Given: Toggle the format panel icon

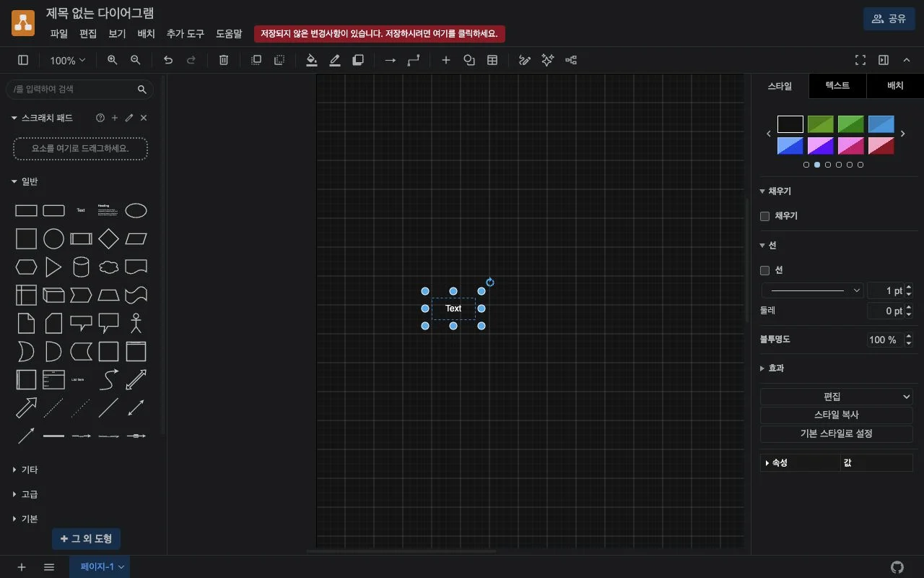Looking at the screenshot, I should tap(884, 61).
